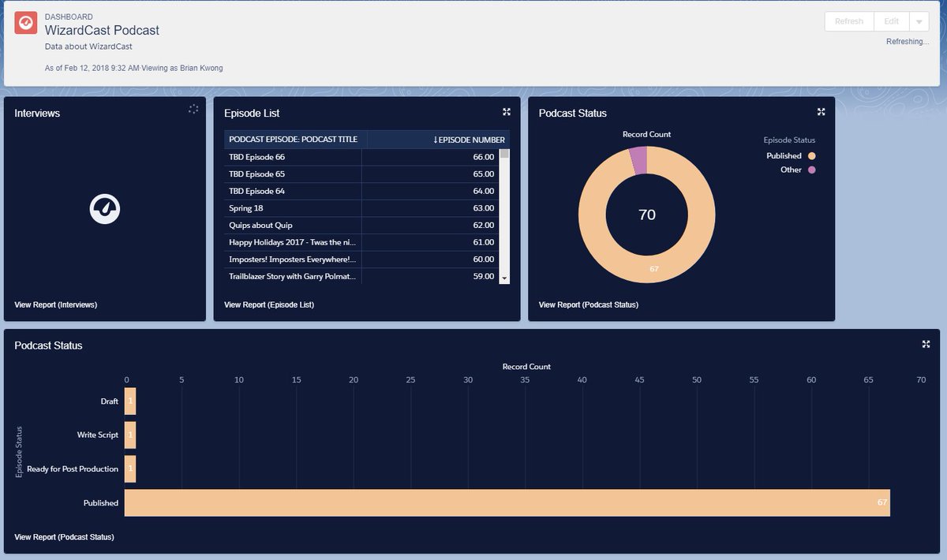Select the Quips about Quip row

click(362, 226)
